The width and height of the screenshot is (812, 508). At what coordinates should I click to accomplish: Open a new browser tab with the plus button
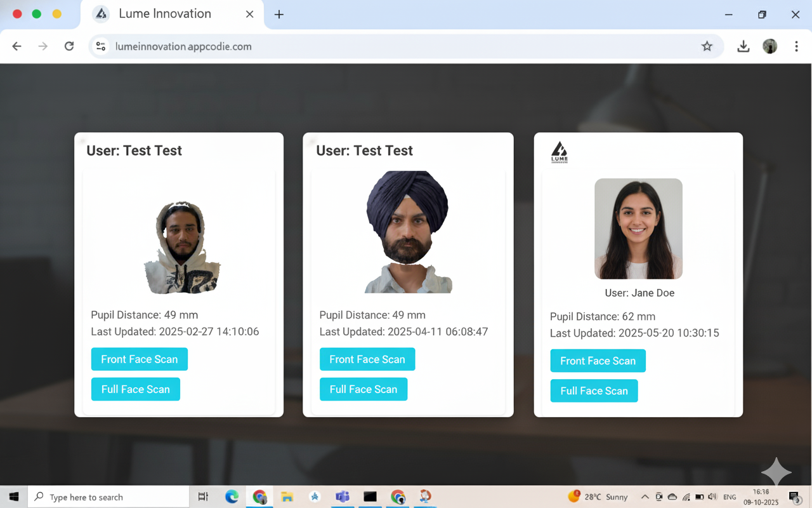[279, 14]
